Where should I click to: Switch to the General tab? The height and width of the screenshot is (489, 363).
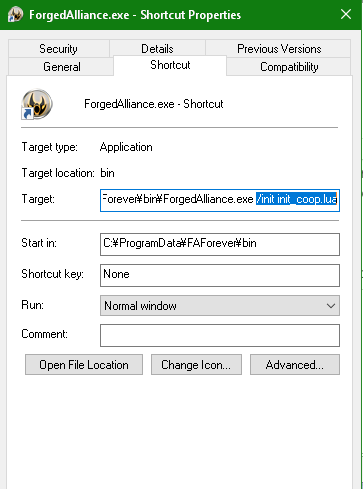tap(62, 67)
